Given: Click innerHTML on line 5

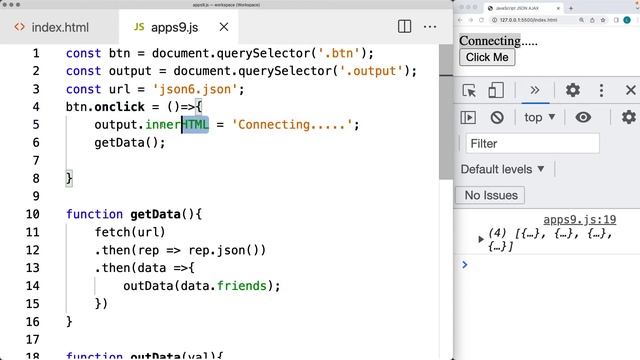Looking at the screenshot, I should [x=177, y=124].
